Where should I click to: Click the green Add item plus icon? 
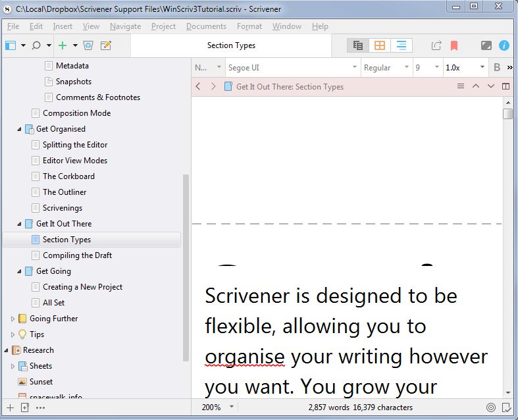pyautogui.click(x=63, y=45)
